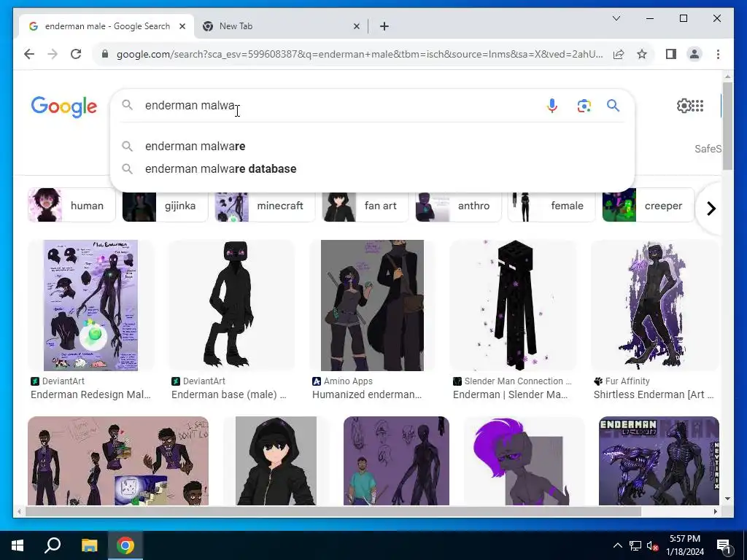Viewport: 747px width, 560px height.
Task: Open Enderman base (male) image
Action: 231,306
